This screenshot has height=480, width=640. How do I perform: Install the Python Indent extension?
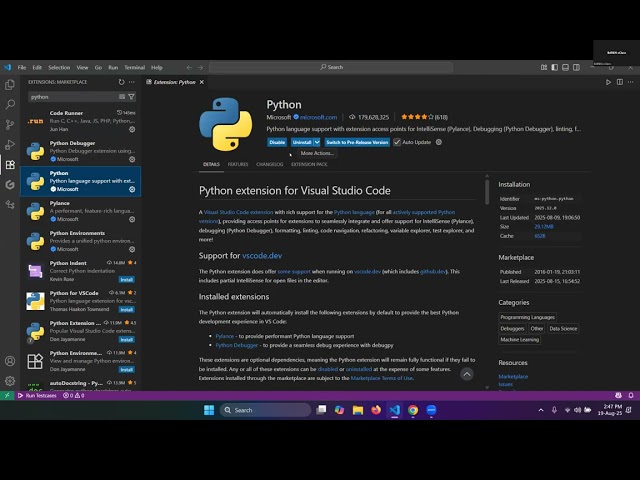click(x=127, y=280)
